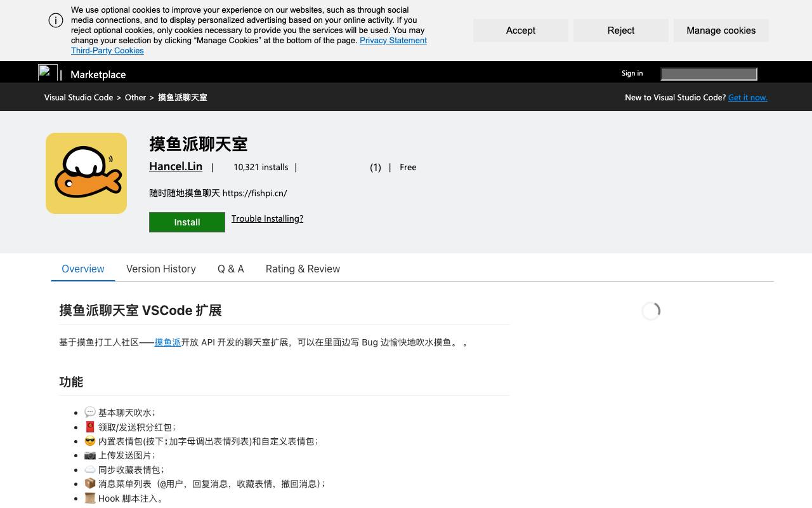
Task: Install the 摸鱼派聊天室 extension
Action: (187, 222)
